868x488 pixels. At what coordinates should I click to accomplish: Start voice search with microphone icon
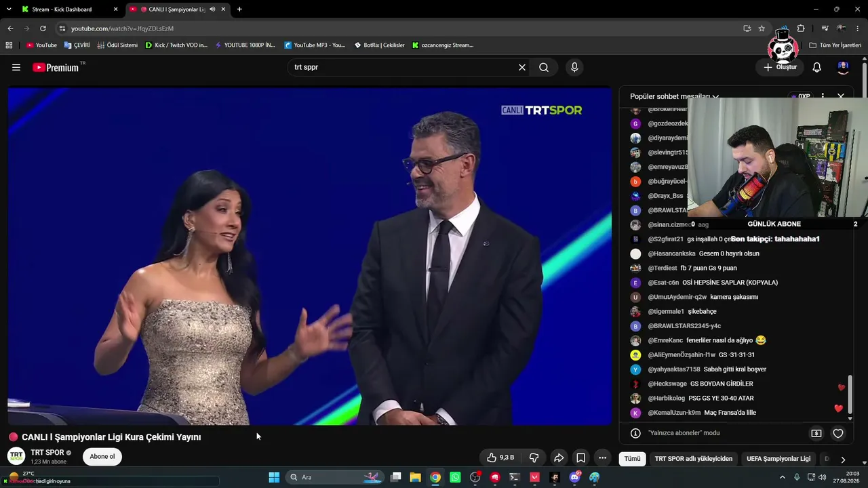click(x=574, y=67)
